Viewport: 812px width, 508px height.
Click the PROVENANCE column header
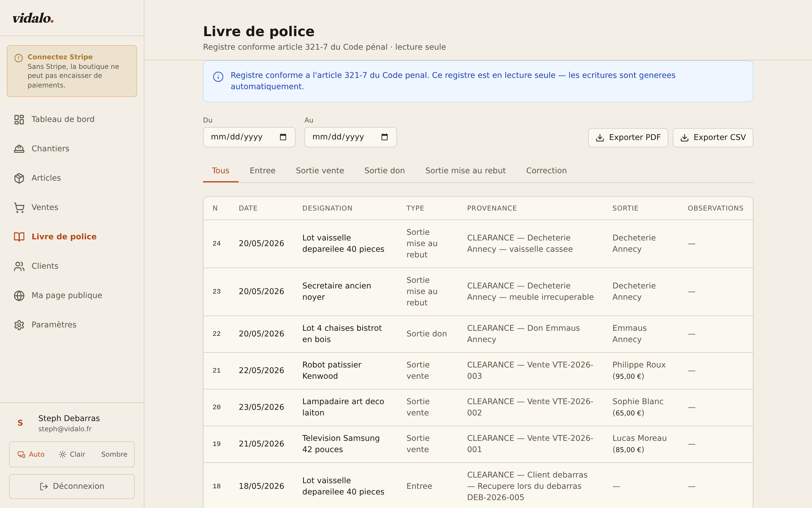coord(492,208)
